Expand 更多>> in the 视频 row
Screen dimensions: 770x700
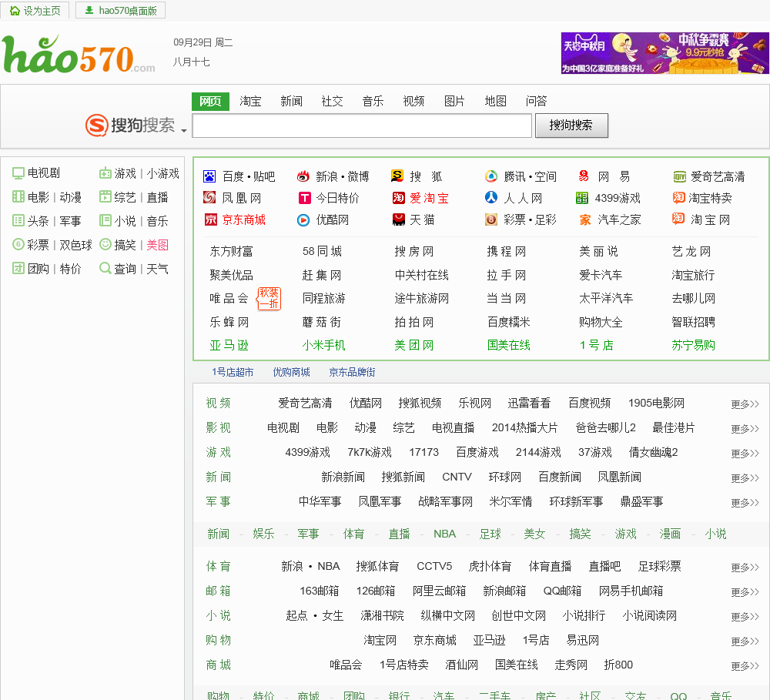[745, 404]
